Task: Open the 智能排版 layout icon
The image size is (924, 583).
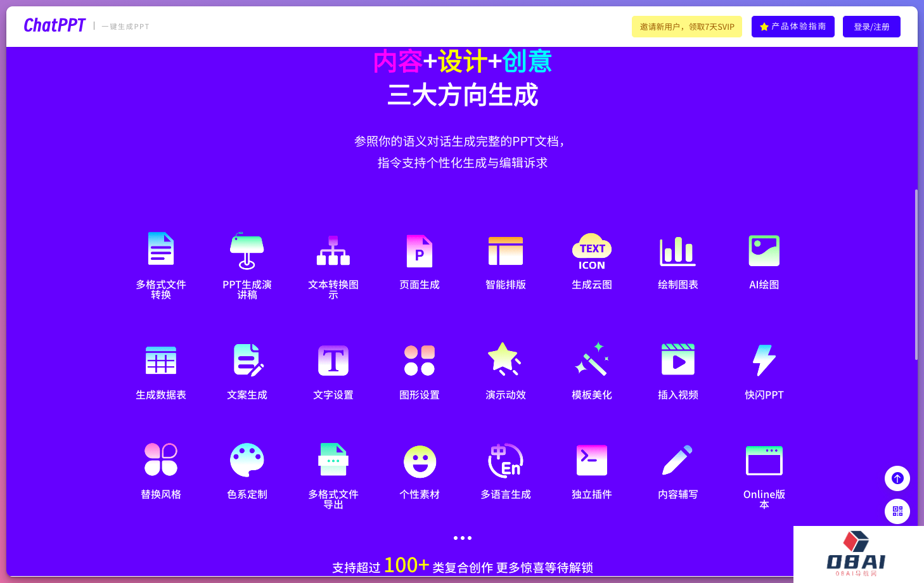Action: (x=506, y=251)
